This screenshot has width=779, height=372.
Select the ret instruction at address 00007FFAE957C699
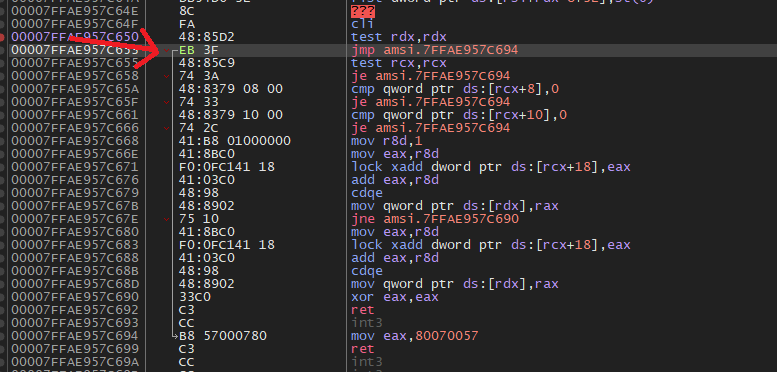pos(363,349)
